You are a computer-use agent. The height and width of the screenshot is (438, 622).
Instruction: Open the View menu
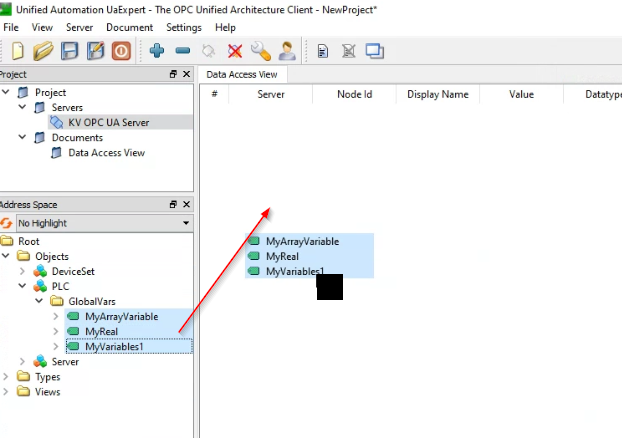(x=42, y=27)
